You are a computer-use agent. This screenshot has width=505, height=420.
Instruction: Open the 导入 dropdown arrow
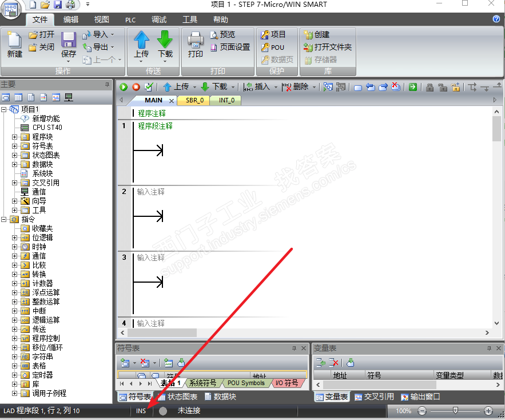113,34
